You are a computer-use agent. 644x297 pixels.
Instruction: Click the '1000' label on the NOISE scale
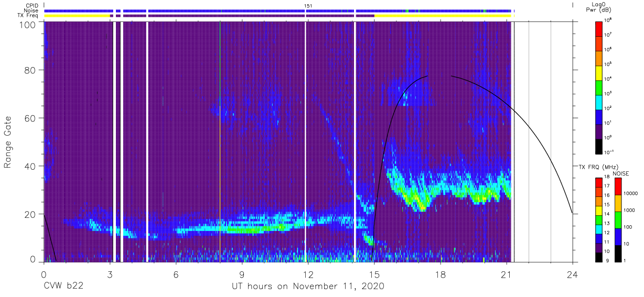(x=630, y=210)
